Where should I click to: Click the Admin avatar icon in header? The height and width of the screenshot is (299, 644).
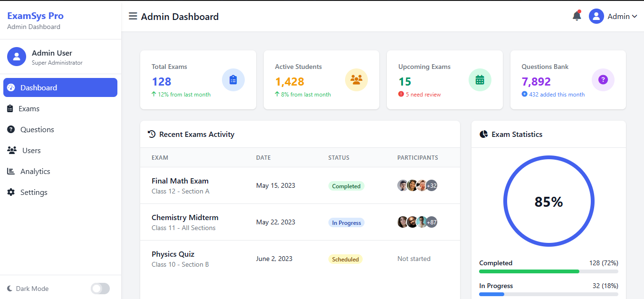coord(596,16)
